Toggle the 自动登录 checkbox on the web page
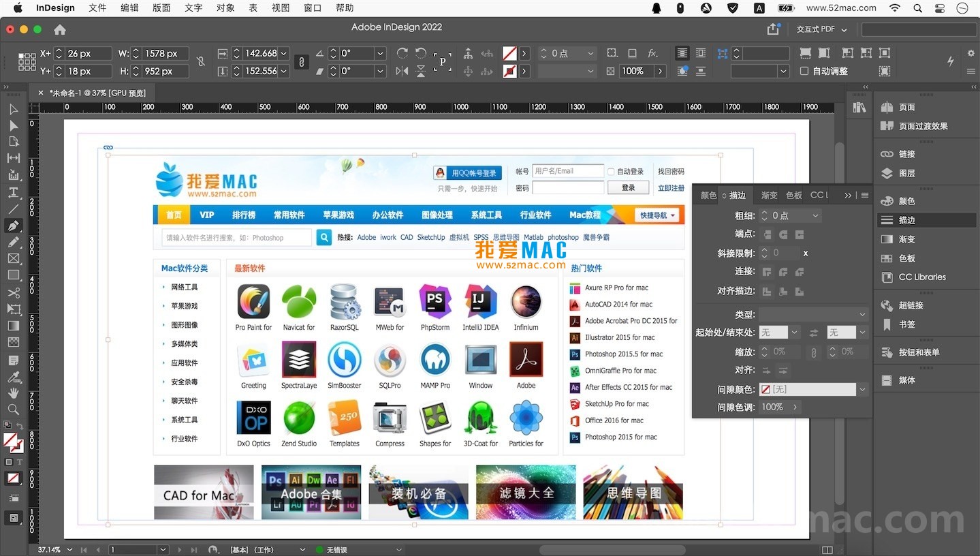This screenshot has width=980, height=556. [x=611, y=172]
